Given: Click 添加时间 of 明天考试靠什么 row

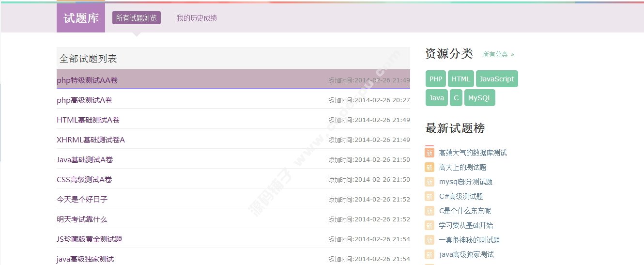Looking at the screenshot, I should [369, 219].
